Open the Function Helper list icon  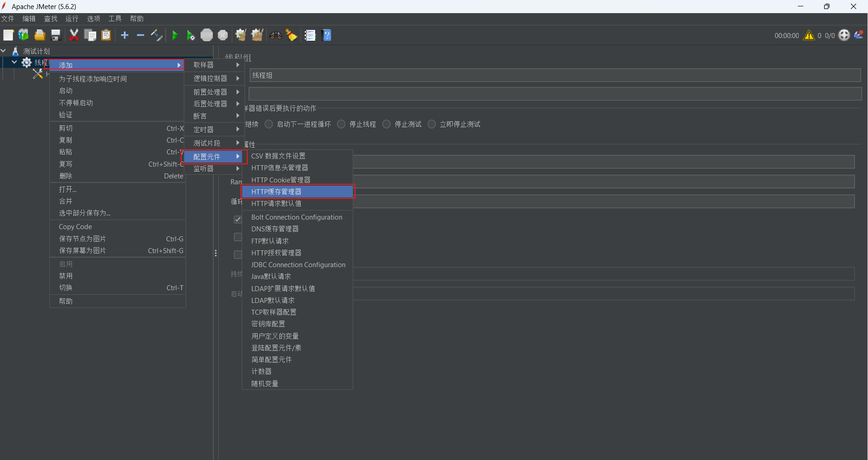click(x=310, y=35)
